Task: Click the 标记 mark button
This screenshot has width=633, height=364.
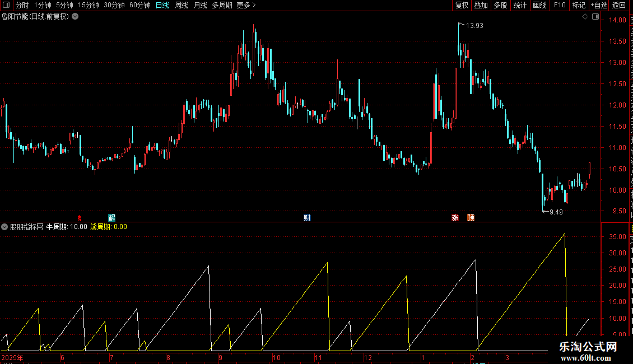Action: click(579, 5)
